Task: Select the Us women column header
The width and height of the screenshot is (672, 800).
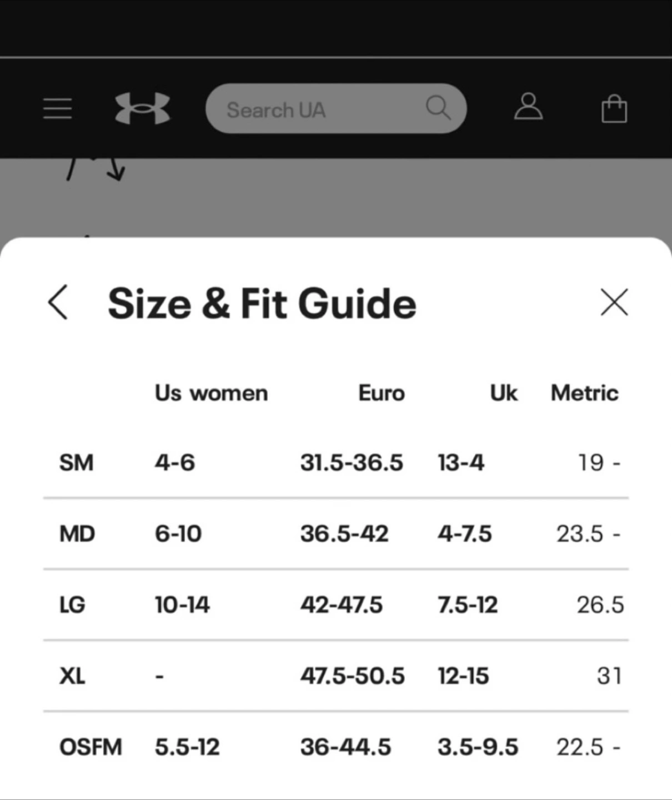Action: point(211,393)
